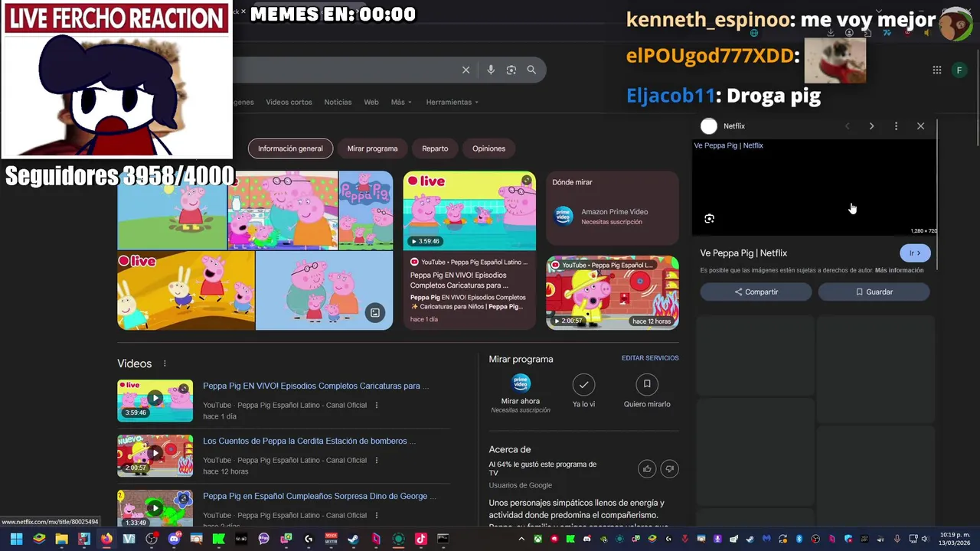This screenshot has width=980, height=551.
Task: Open Windows Start menu
Action: pyautogui.click(x=16, y=539)
